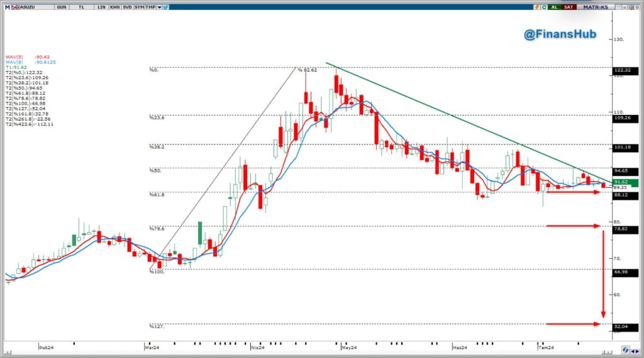Viewport: 644px width, 358px height.
Task: Open the TL currency selector
Action: click(81, 8)
